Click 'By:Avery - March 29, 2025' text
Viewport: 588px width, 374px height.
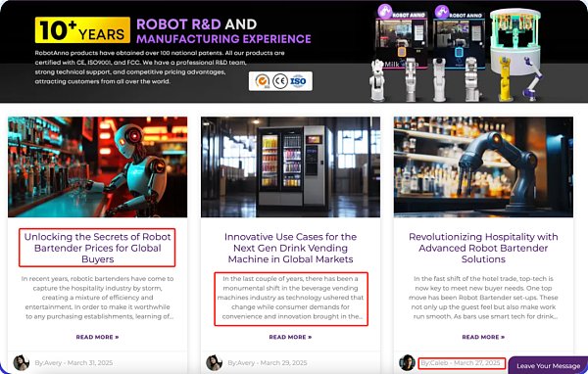267,363
